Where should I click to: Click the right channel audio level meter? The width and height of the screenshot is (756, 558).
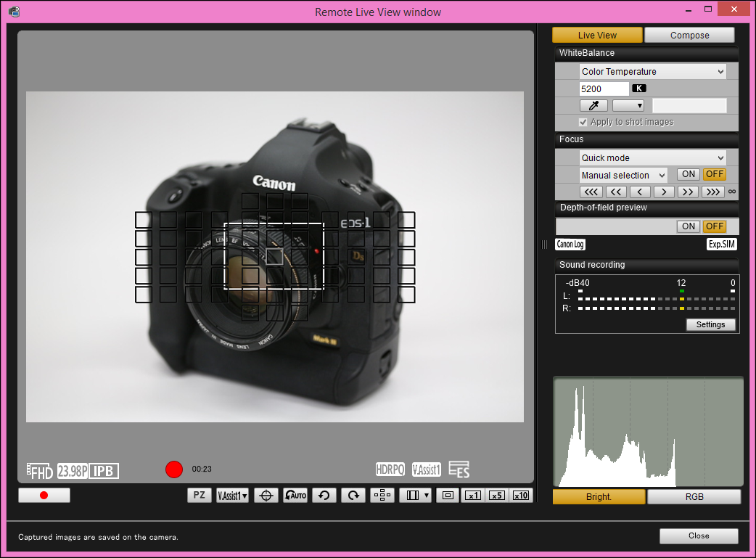click(657, 308)
